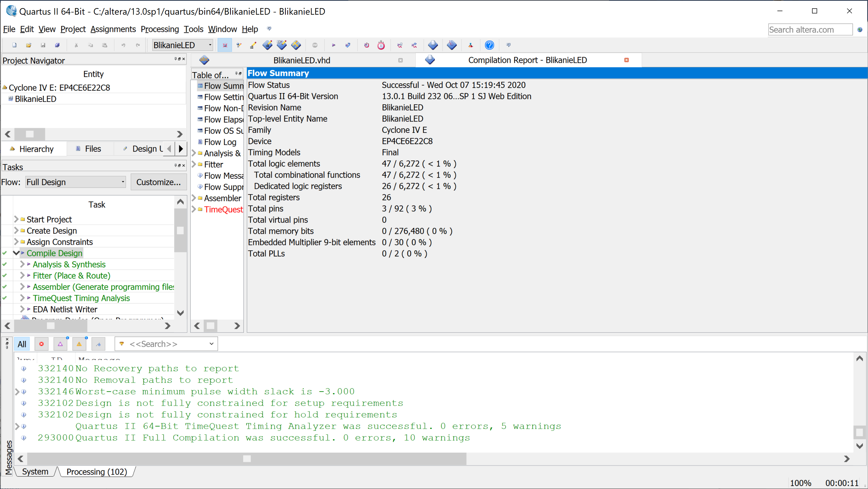This screenshot has height=489, width=868.
Task: Toggle the yellow warning messages filter
Action: tap(79, 344)
